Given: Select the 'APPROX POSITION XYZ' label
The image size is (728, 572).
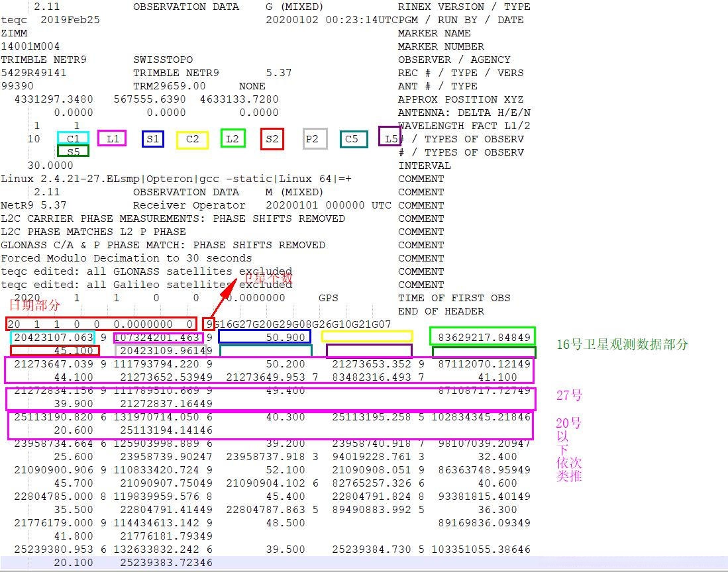Looking at the screenshot, I should pyautogui.click(x=460, y=99).
